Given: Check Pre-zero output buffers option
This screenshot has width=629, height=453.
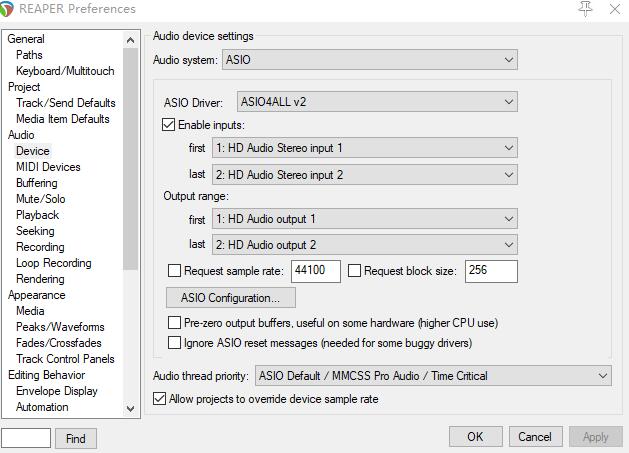Looking at the screenshot, I should tap(175, 323).
